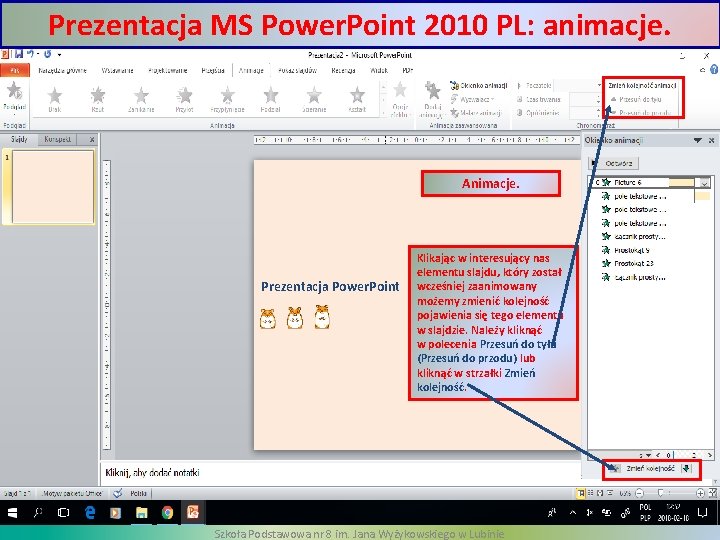Click fit slide to window icon

[713, 493]
